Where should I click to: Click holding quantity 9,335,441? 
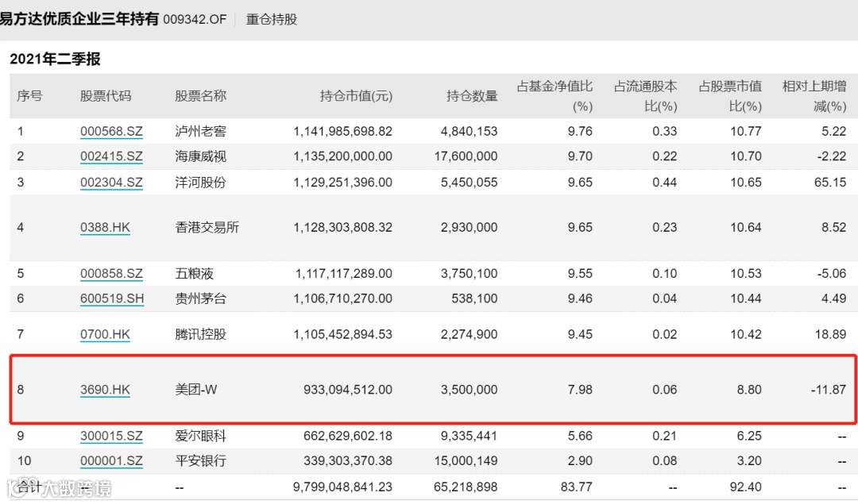[470, 436]
